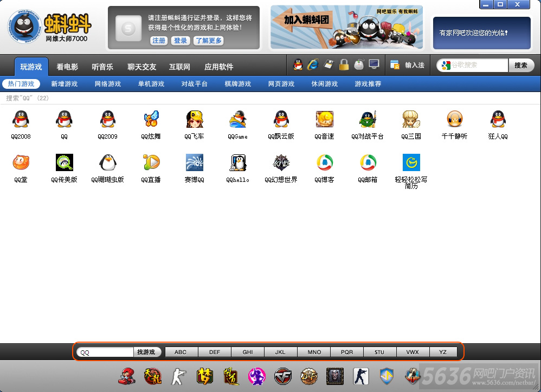Click the monitor display icon

tap(374, 65)
